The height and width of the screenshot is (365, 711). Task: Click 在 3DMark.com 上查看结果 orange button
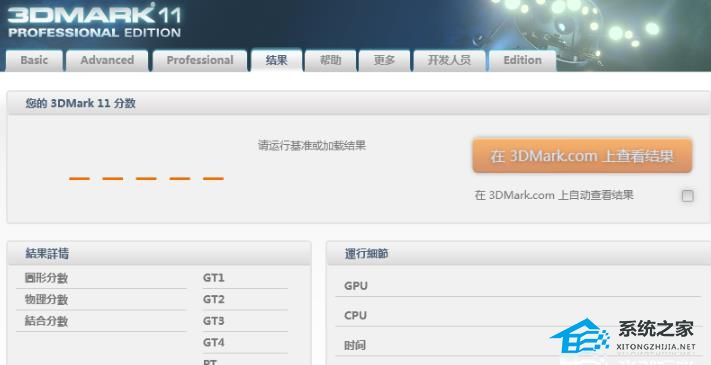coord(582,156)
